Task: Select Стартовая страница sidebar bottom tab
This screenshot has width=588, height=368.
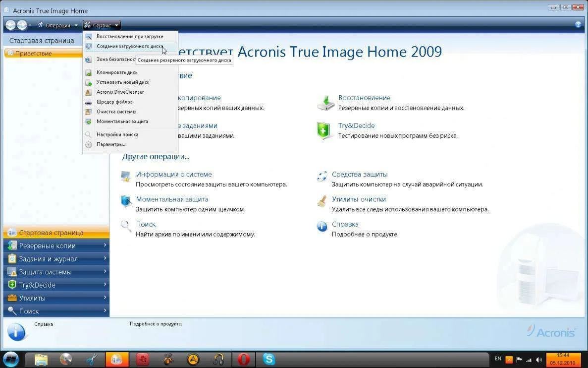Action: [56, 233]
